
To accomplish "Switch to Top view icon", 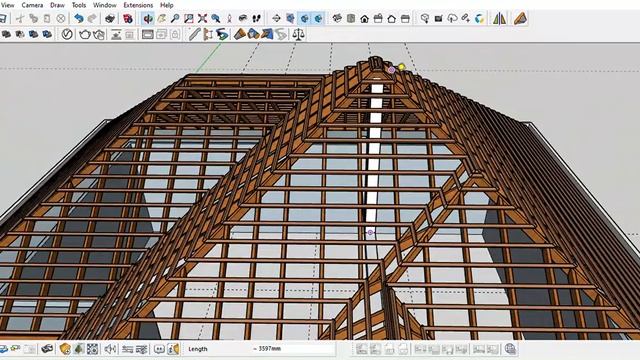I will (x=351, y=18).
